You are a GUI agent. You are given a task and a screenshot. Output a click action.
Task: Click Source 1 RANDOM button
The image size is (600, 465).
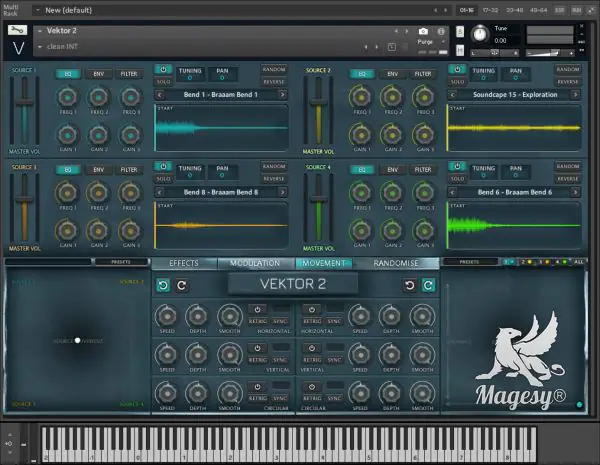274,70
